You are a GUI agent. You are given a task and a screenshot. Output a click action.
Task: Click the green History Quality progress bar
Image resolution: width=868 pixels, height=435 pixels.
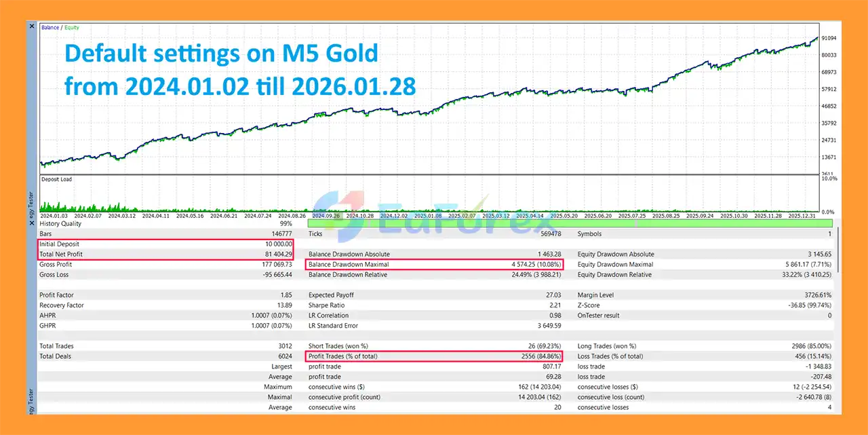pos(570,223)
